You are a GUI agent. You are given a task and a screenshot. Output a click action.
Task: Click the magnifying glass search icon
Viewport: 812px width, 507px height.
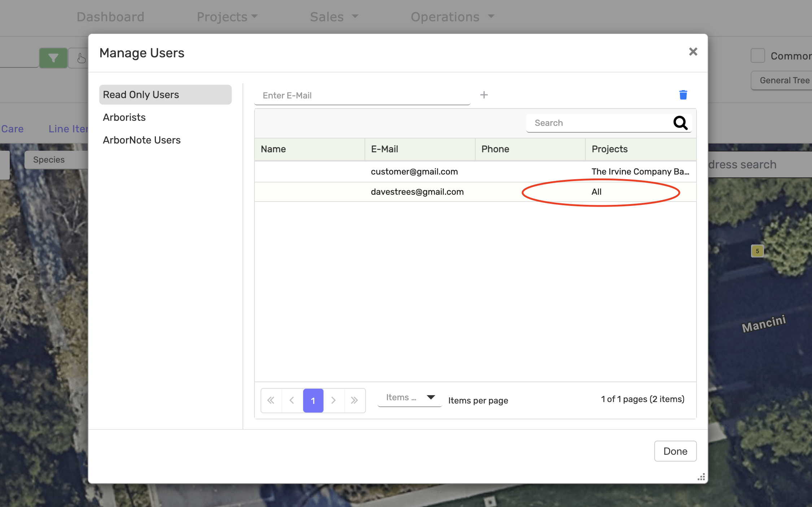pos(680,123)
